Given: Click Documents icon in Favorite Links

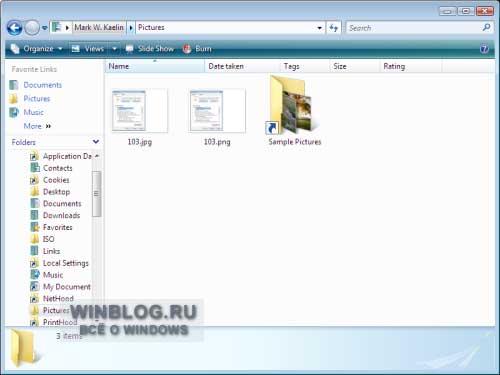Looking at the screenshot, I should (x=14, y=85).
